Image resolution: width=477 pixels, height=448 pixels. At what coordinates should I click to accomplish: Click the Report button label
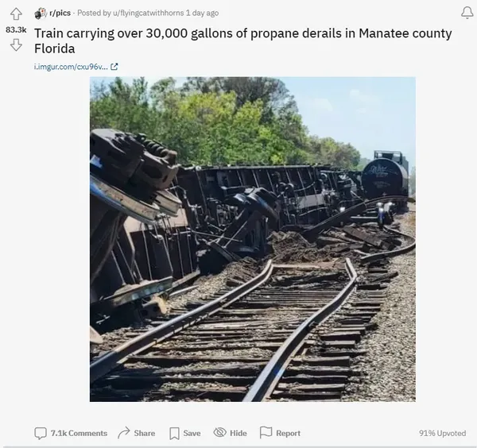[x=288, y=433]
